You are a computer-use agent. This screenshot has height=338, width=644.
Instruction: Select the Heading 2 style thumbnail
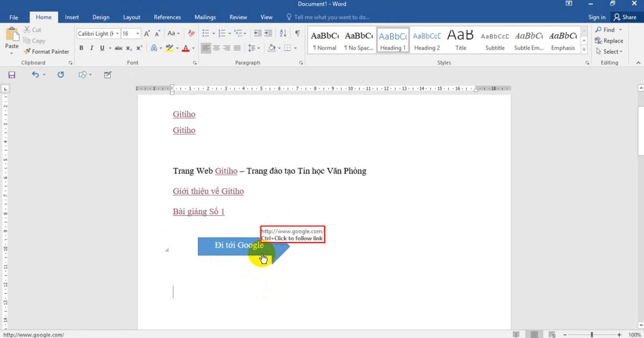click(426, 39)
